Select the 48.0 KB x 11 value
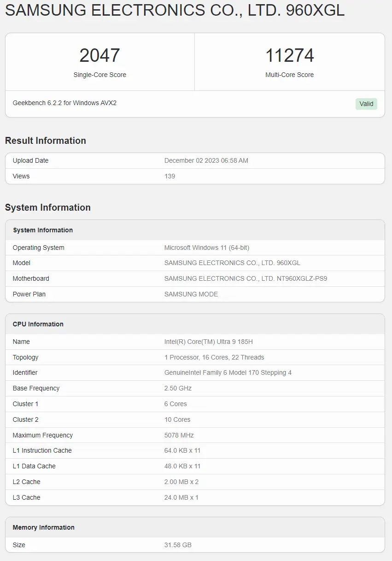 (x=182, y=466)
